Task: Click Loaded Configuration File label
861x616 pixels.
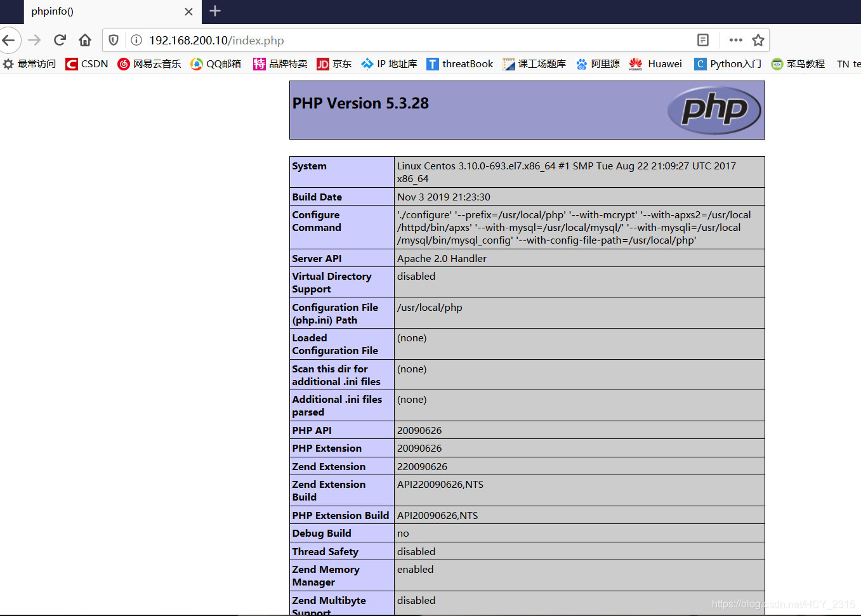Action: click(x=335, y=344)
